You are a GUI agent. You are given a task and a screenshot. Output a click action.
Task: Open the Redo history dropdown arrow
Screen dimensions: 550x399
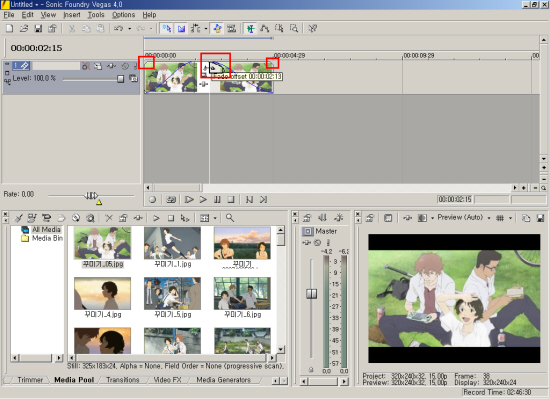pos(151,28)
